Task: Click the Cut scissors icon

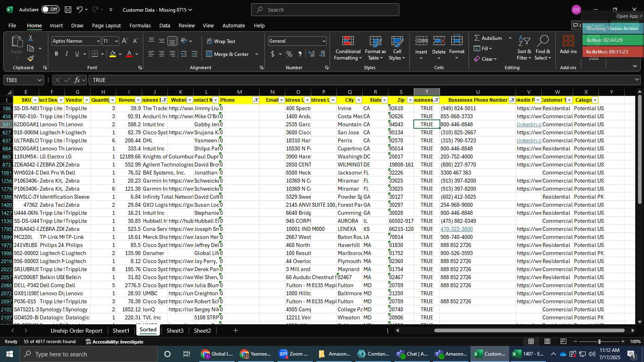Action: pyautogui.click(x=31, y=38)
